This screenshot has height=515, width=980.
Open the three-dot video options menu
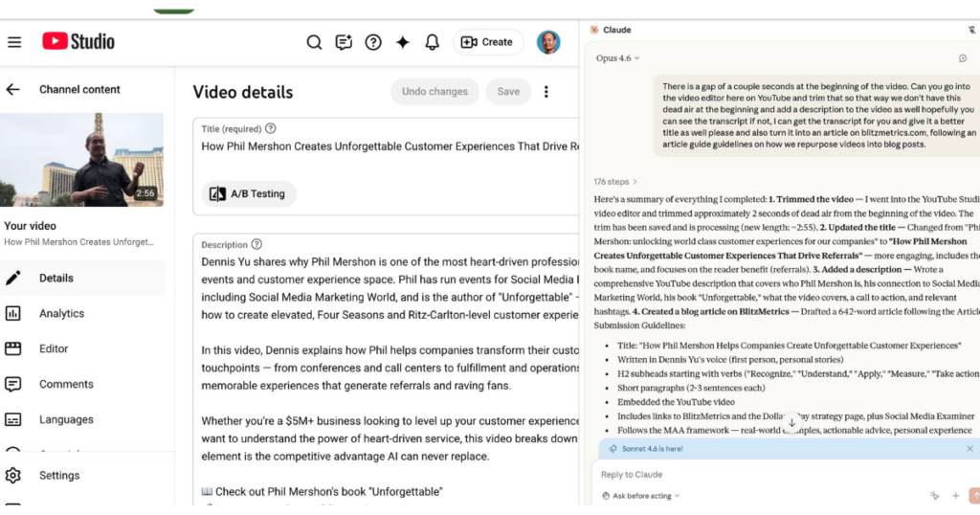tap(546, 91)
